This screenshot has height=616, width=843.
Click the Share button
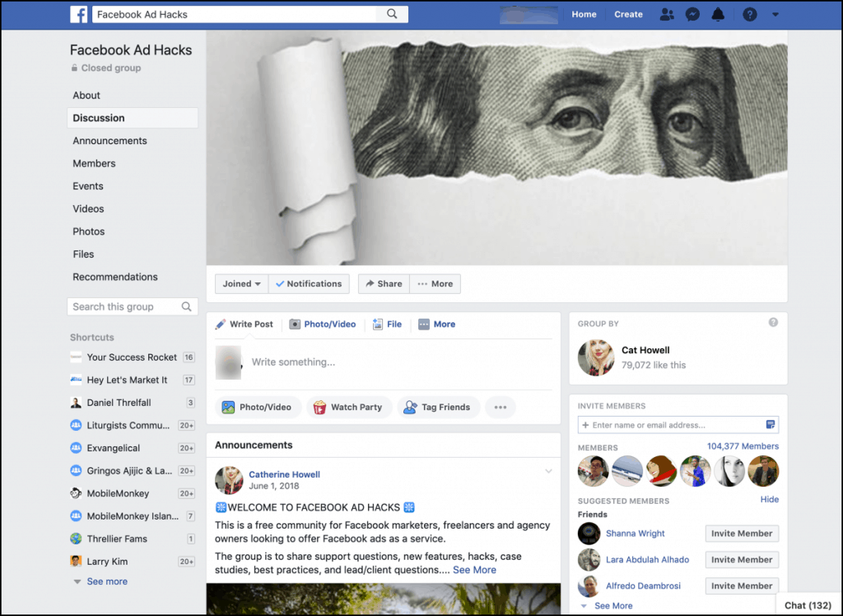[384, 283]
